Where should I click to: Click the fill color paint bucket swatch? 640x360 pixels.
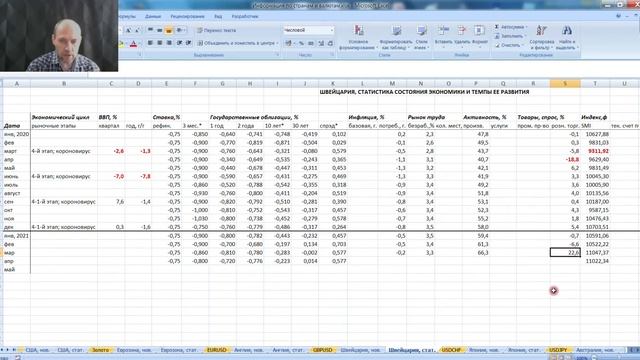[x=121, y=43]
